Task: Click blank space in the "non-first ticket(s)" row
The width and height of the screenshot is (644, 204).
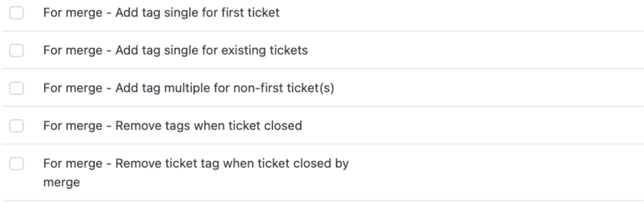Action: click(x=486, y=88)
